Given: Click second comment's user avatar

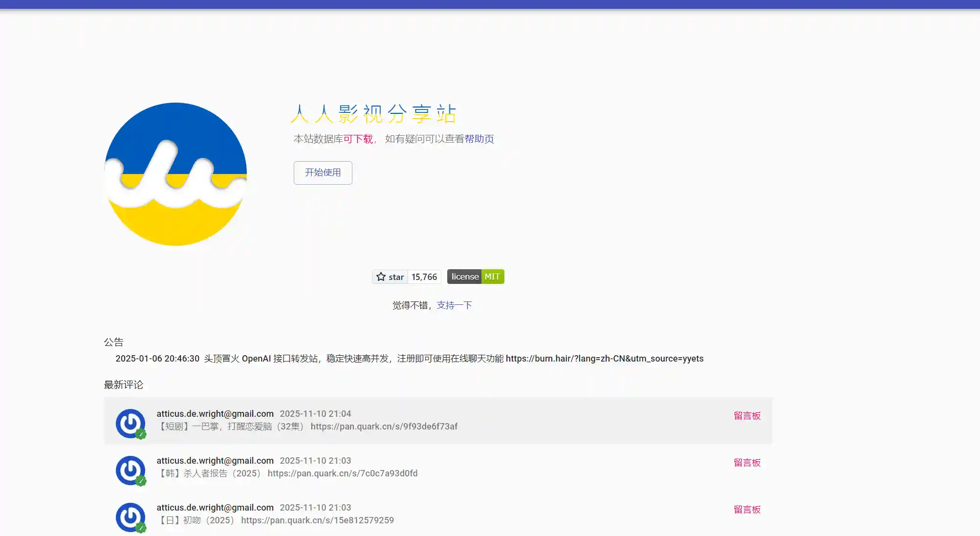Looking at the screenshot, I should point(130,470).
